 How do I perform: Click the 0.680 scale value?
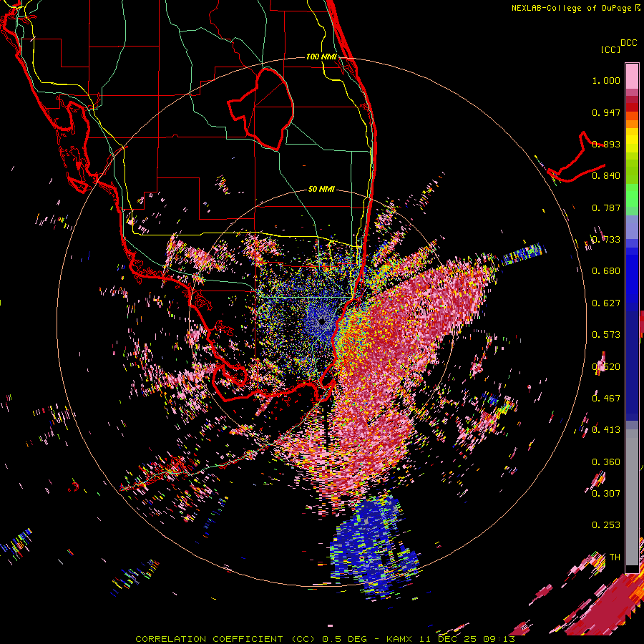point(606,271)
